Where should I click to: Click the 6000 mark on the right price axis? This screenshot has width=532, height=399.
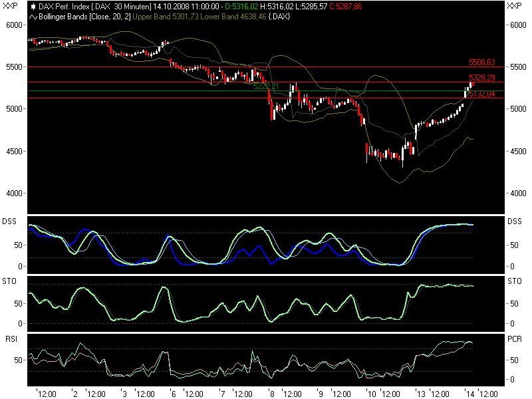(517, 25)
